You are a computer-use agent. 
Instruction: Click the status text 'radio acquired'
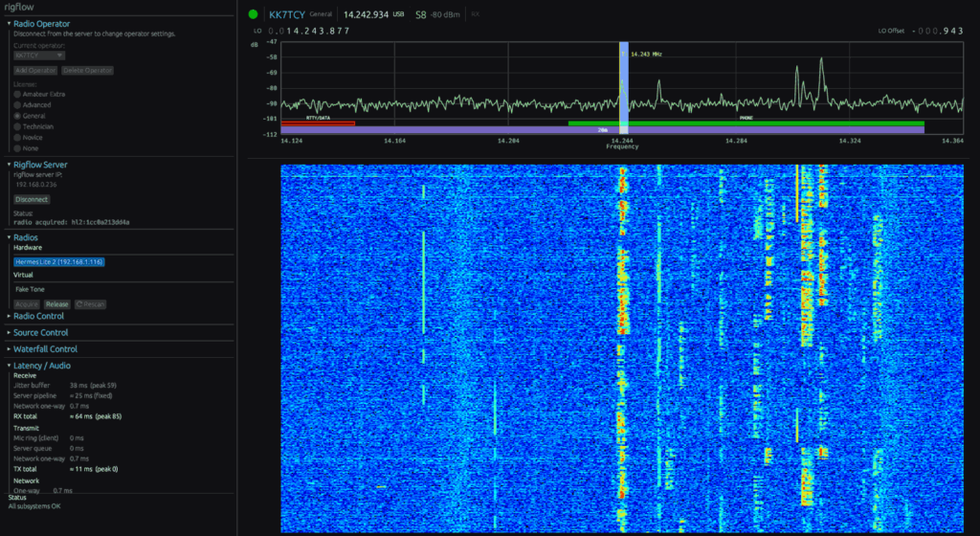(x=72, y=222)
